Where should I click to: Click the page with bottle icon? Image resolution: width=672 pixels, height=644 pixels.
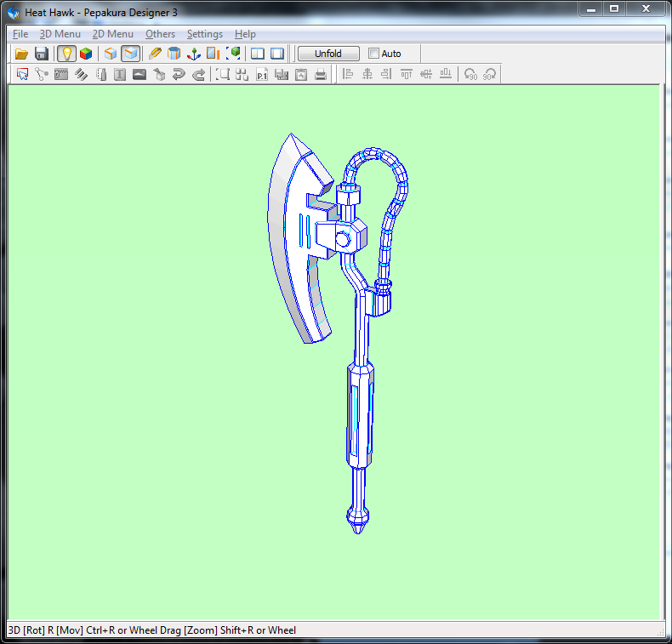pyautogui.click(x=100, y=74)
